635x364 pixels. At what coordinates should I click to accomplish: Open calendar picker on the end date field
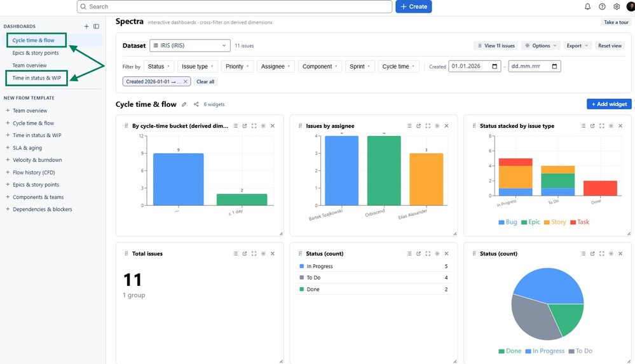554,67
